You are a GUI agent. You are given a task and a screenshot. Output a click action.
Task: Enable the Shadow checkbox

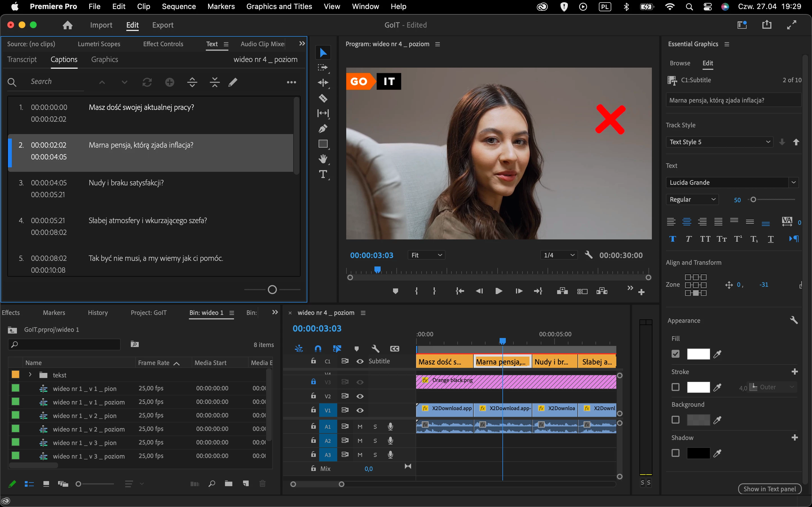pyautogui.click(x=676, y=453)
